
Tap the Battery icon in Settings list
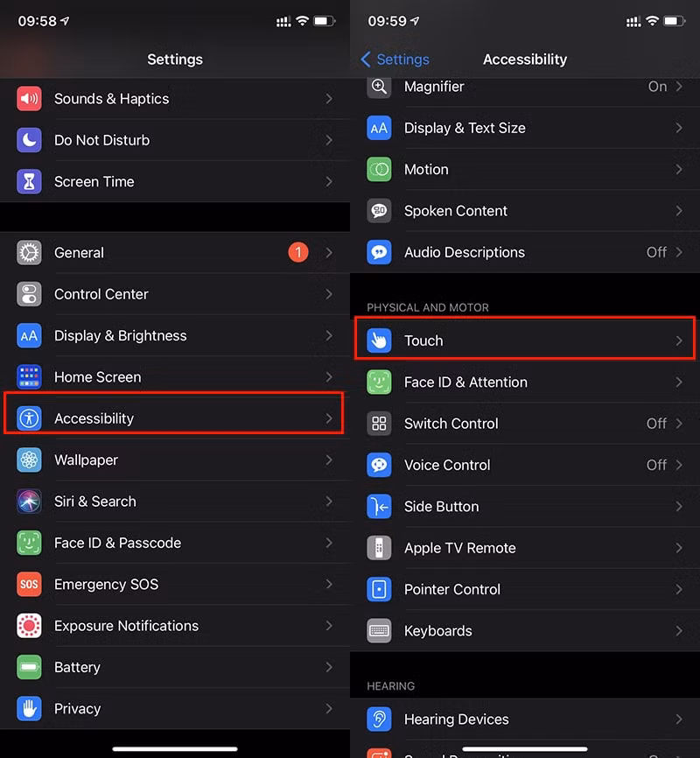pyautogui.click(x=29, y=667)
